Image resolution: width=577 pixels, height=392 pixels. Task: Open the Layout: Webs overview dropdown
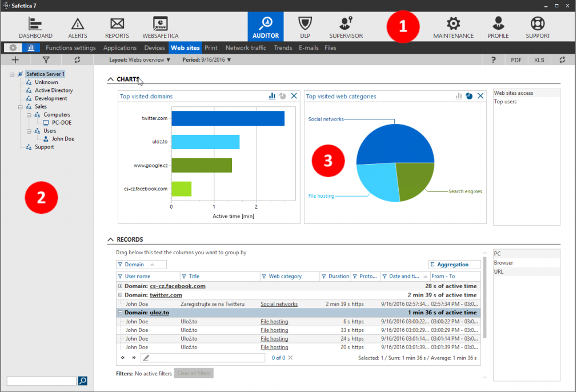point(140,59)
